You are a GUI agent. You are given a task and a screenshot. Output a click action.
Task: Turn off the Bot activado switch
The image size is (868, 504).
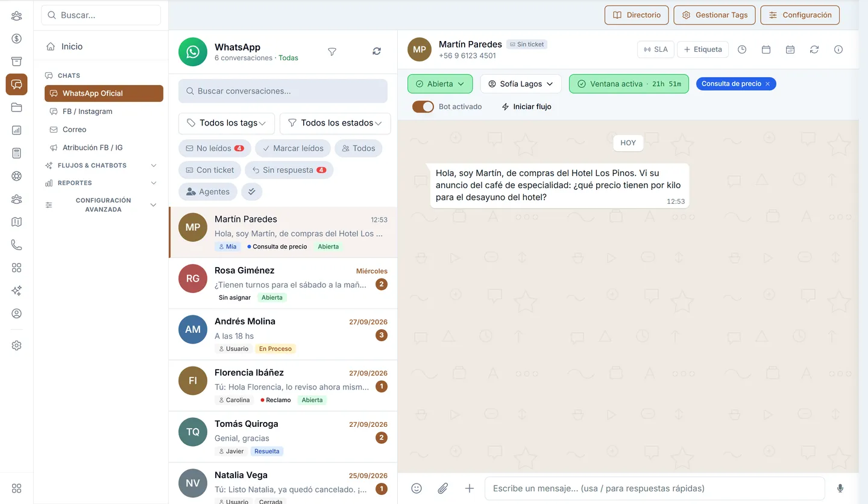pyautogui.click(x=423, y=107)
